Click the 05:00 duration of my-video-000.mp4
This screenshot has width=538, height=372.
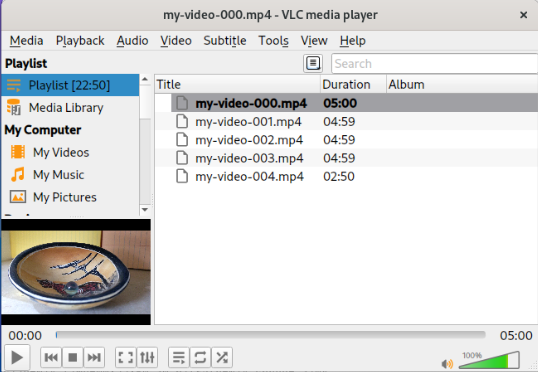coord(340,103)
